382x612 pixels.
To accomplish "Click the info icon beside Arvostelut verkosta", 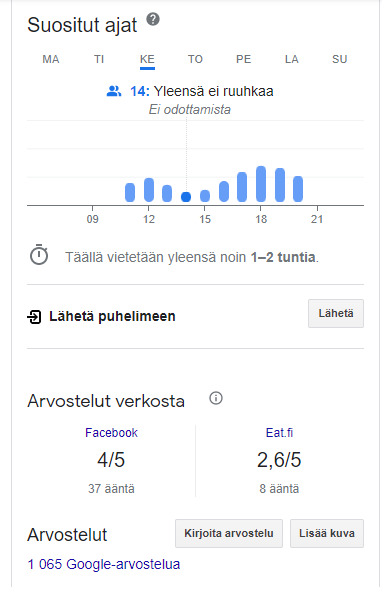I will [x=216, y=398].
